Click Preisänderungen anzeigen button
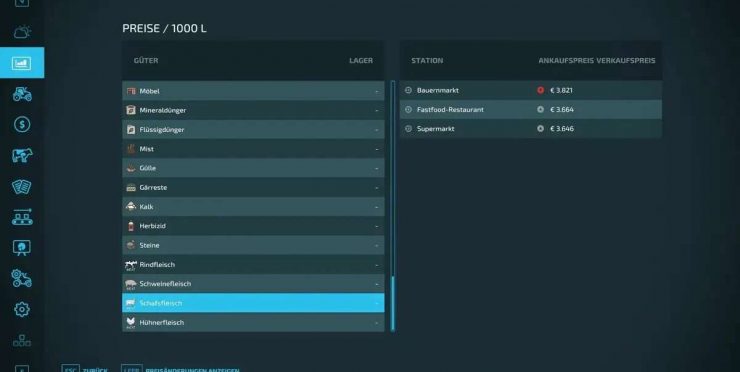740x372 pixels. pyautogui.click(x=181, y=369)
